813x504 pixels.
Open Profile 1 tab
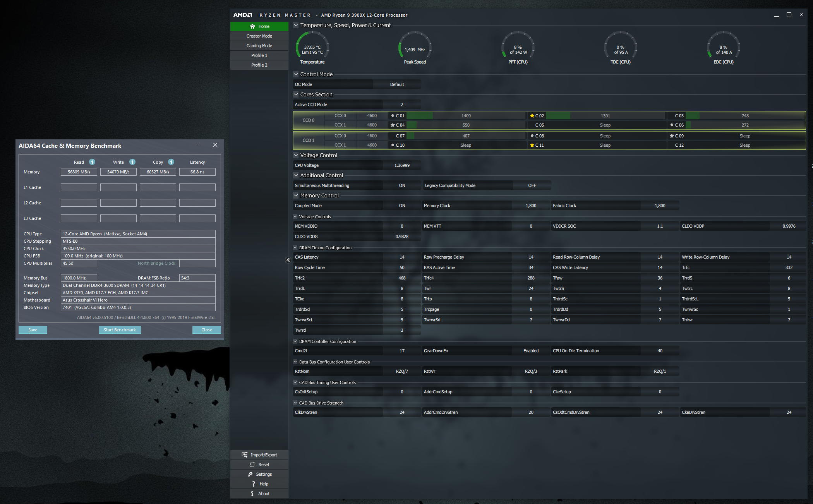[x=259, y=55]
